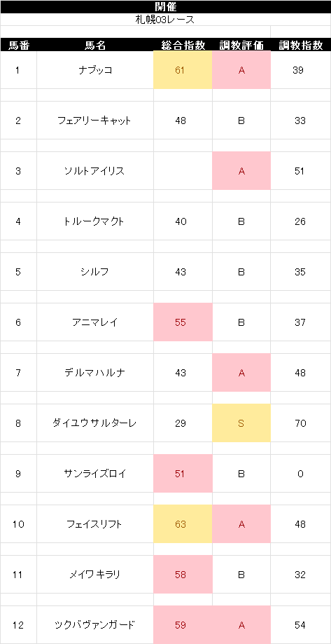Image resolution: width=331 pixels, height=644 pixels.
Task: Select the yellow cell showing 63
Action: (x=183, y=524)
